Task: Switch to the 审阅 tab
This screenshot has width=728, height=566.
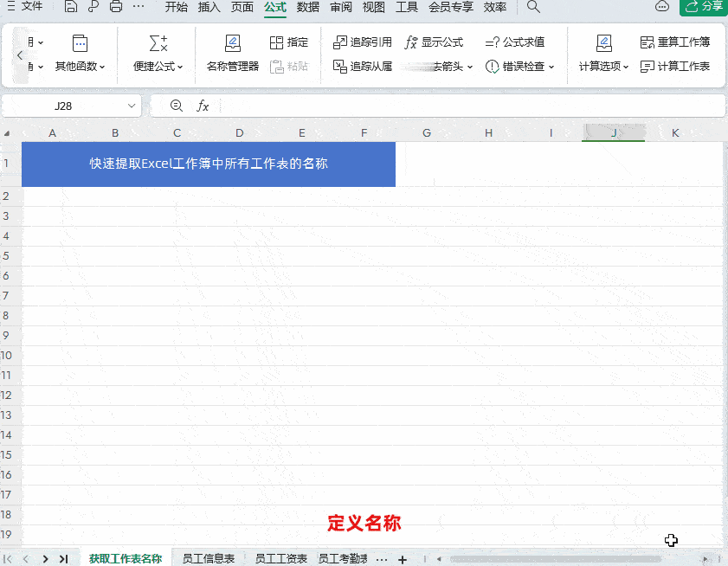Action: click(x=341, y=7)
